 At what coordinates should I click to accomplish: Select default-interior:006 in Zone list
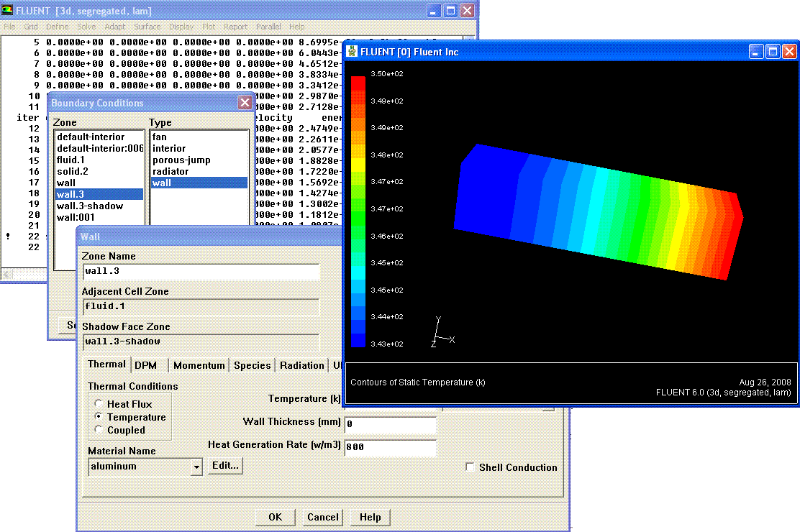[100, 148]
